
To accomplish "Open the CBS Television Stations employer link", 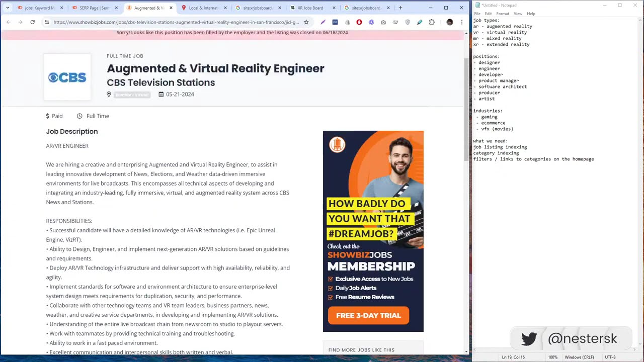I will [160, 82].
